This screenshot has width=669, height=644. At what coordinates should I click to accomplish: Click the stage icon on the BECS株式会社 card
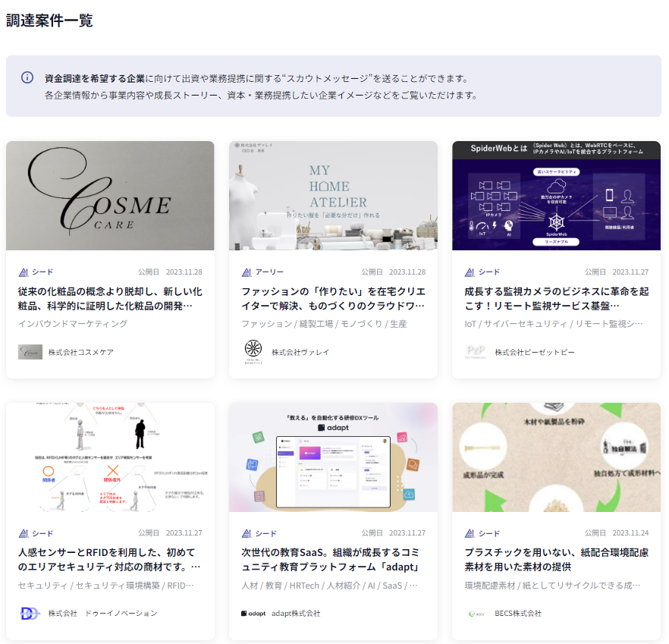(x=470, y=533)
